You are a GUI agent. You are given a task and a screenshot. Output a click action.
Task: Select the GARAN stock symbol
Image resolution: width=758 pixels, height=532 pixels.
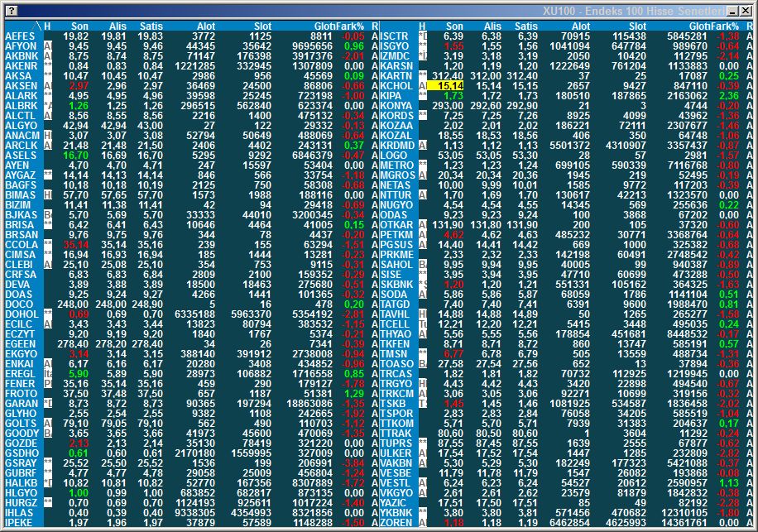pyautogui.click(x=22, y=404)
